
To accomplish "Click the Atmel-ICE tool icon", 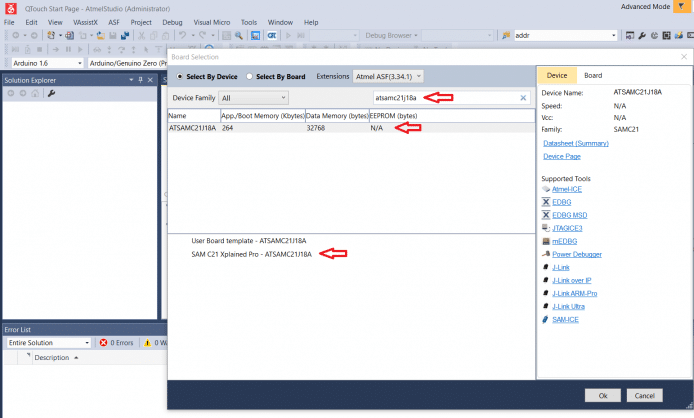I will pos(545,188).
